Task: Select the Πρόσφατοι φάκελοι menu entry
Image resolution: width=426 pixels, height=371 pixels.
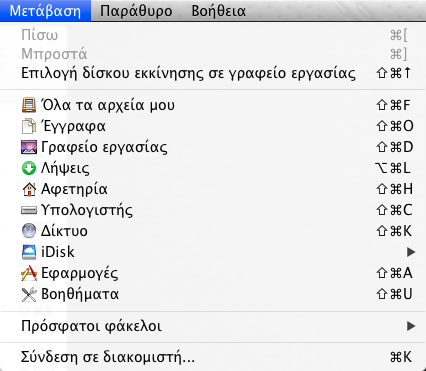Action: (213, 326)
